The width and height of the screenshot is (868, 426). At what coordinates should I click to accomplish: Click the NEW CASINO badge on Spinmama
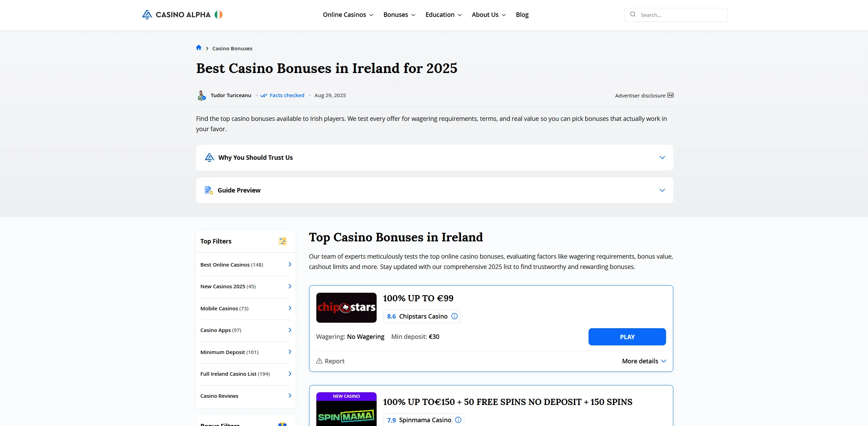(346, 396)
